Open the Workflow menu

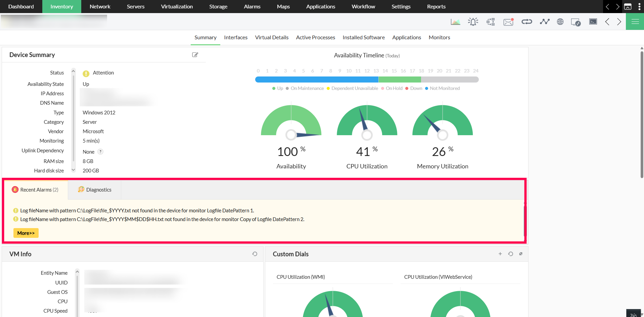point(363,7)
